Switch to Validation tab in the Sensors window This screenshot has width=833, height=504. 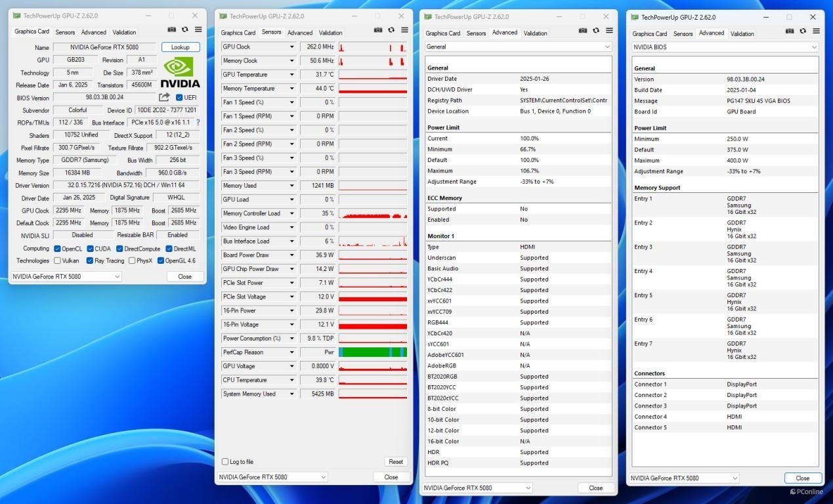coord(330,33)
